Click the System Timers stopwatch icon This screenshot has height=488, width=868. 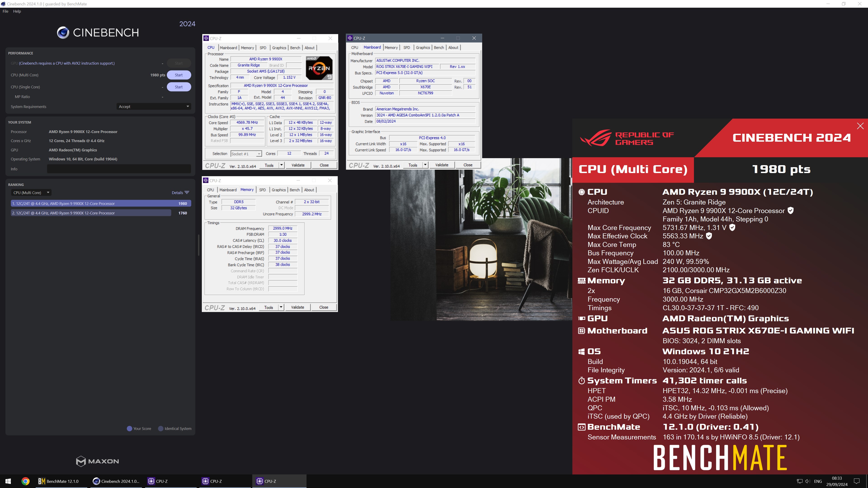click(582, 380)
